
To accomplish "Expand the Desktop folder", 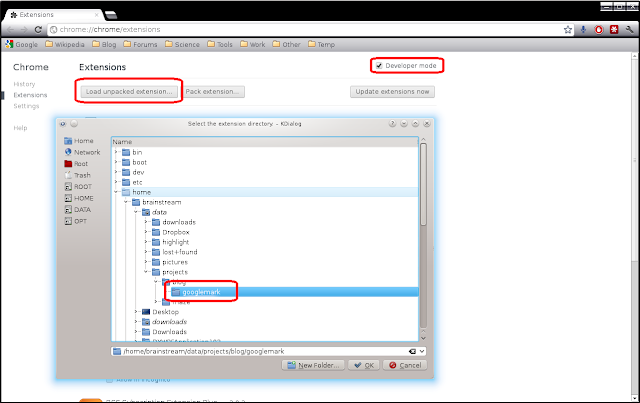I will (x=136, y=312).
